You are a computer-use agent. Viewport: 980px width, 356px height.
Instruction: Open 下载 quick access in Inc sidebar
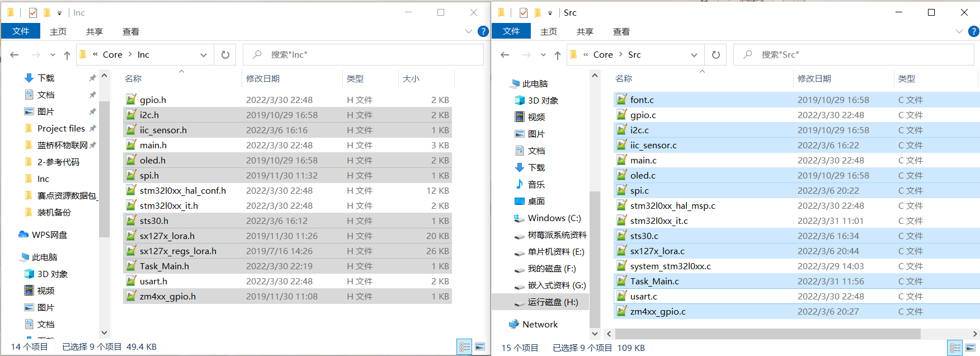point(40,78)
